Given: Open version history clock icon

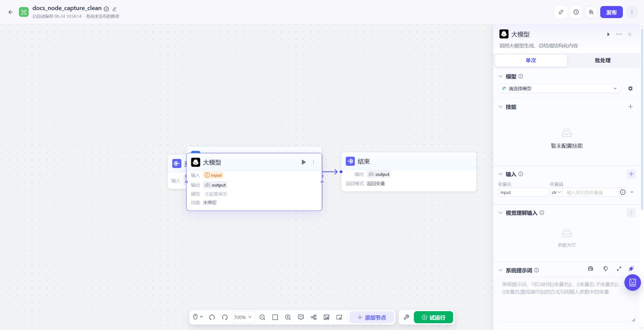Looking at the screenshot, I should (x=576, y=12).
